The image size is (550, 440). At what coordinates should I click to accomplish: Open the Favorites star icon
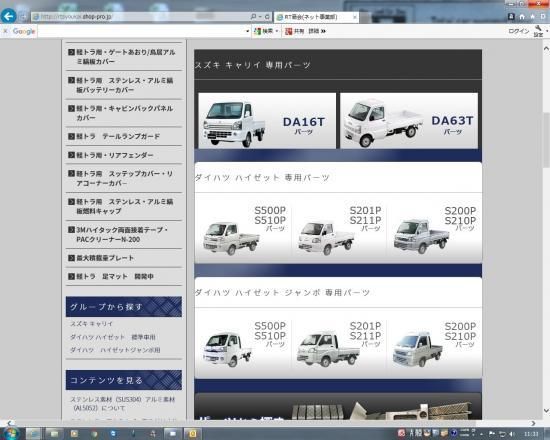pyautogui.click(x=532, y=16)
